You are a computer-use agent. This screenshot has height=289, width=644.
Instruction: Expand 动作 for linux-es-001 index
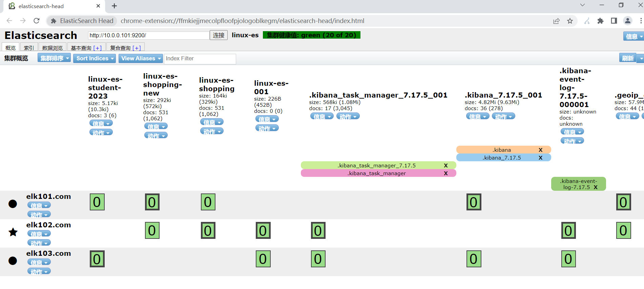(x=267, y=128)
